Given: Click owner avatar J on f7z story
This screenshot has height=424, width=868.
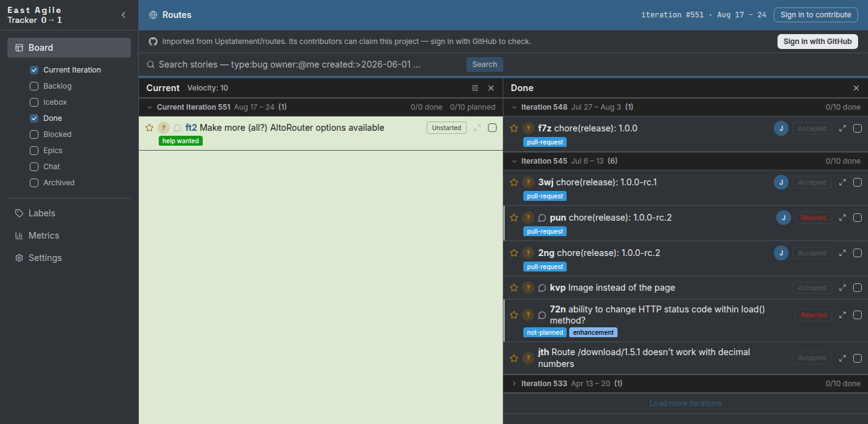Looking at the screenshot, I should tap(781, 128).
